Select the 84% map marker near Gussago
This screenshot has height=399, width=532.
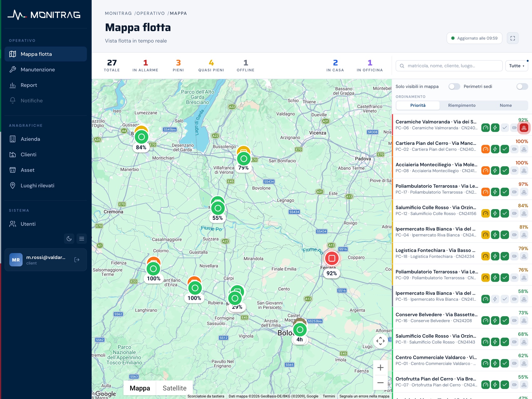coord(141,137)
